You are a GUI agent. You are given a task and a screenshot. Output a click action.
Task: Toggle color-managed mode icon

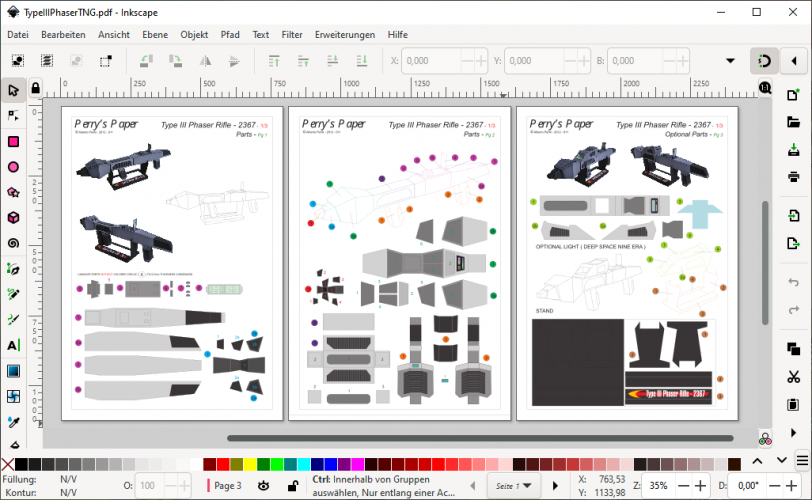pyautogui.click(x=765, y=440)
